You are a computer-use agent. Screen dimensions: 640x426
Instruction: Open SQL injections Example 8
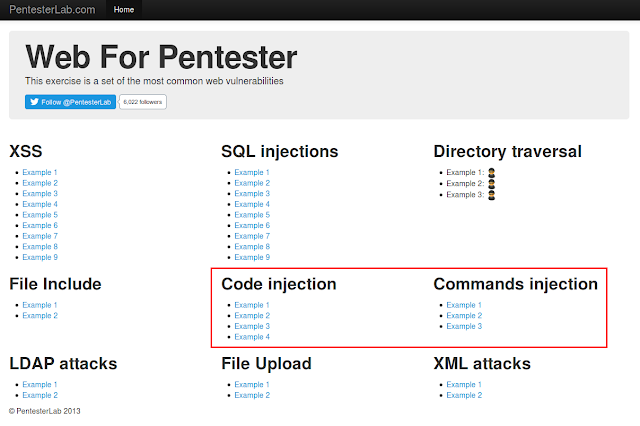click(252, 246)
